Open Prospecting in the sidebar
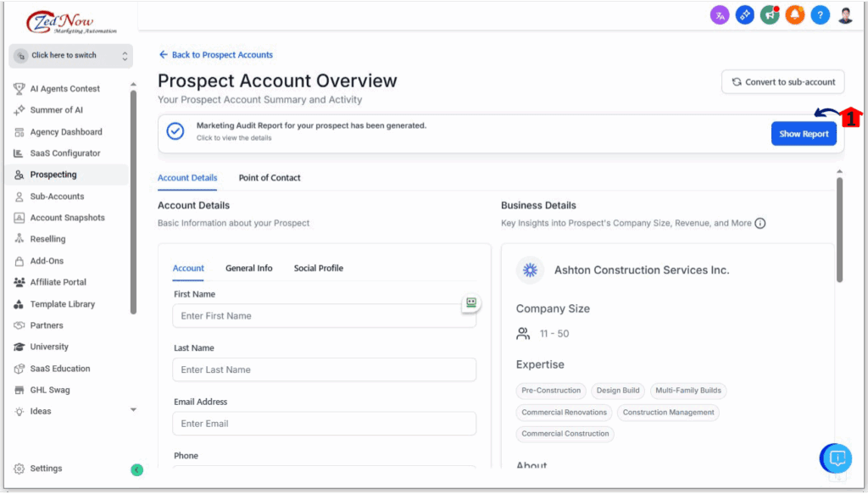 pos(67,175)
